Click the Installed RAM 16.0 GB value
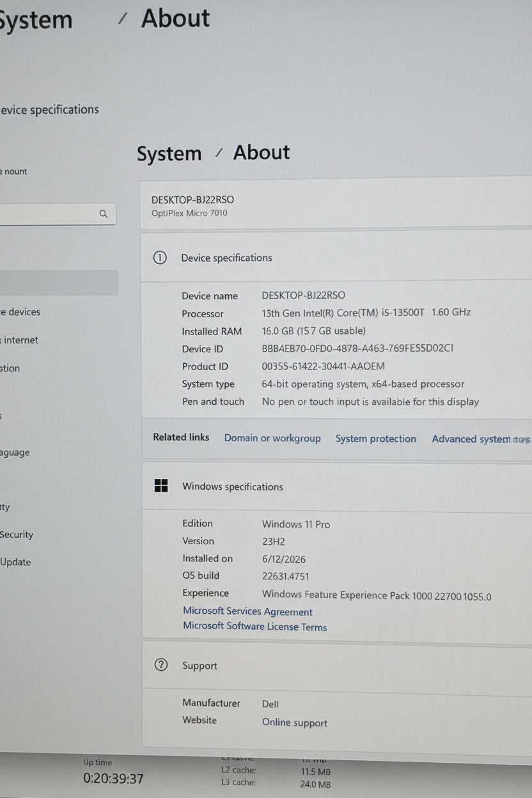This screenshot has height=798, width=532. [314, 331]
